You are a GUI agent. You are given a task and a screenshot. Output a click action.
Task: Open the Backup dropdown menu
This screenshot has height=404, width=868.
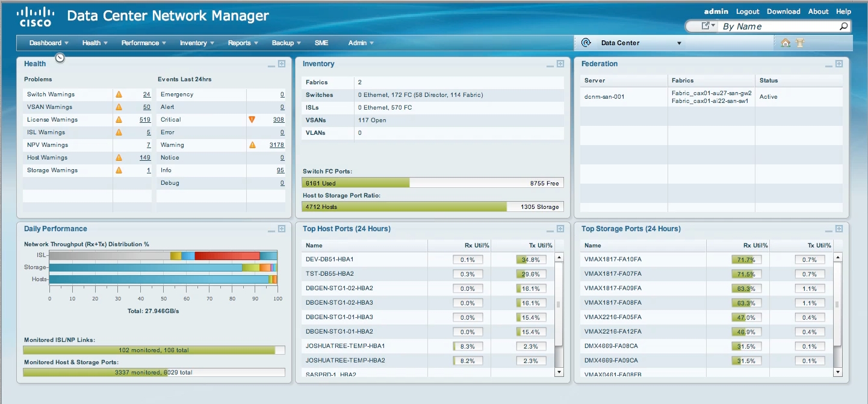286,43
